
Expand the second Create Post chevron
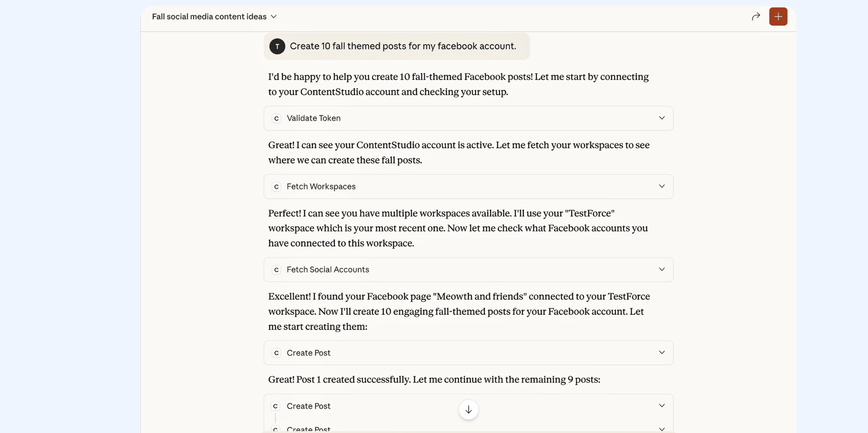[x=662, y=406]
